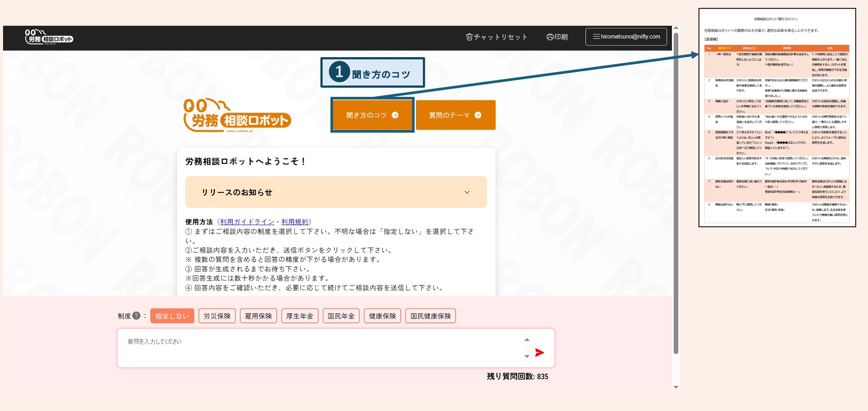Open the hamburger menu beside the email address
The width and height of the screenshot is (868, 411).
[x=596, y=37]
